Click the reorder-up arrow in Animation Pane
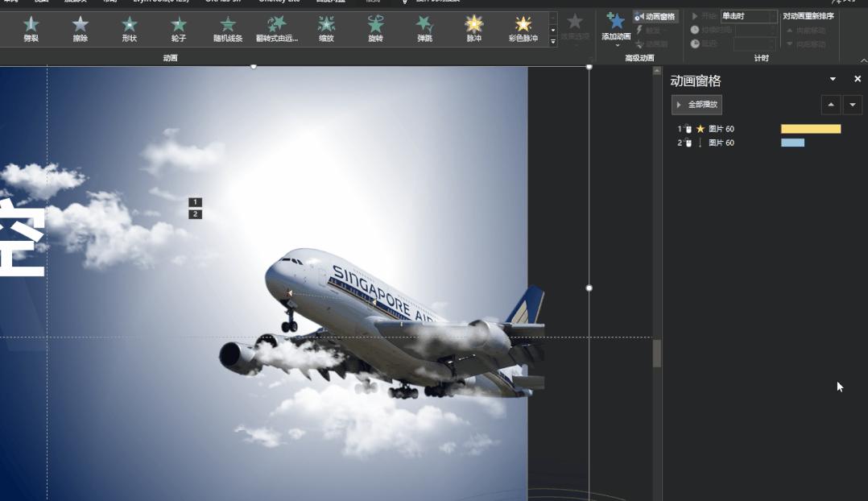Viewport: 868px width, 501px height. pos(830,104)
